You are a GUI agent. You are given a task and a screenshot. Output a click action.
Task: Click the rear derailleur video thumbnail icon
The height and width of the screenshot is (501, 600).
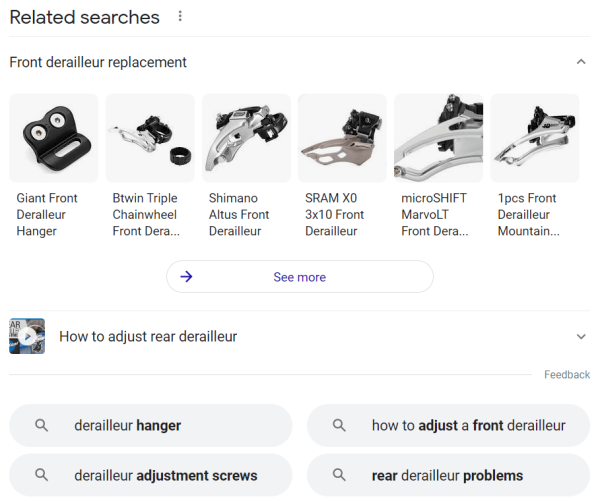click(x=27, y=336)
